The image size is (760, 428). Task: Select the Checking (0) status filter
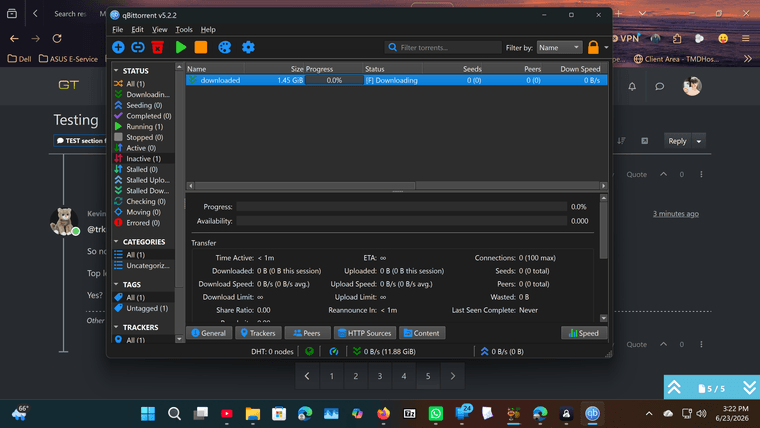point(143,201)
